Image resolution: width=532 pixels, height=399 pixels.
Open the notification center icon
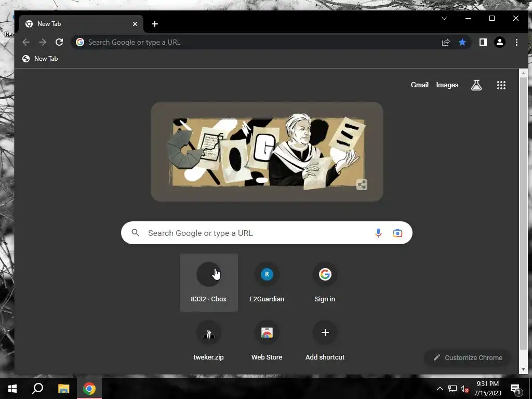point(515,389)
